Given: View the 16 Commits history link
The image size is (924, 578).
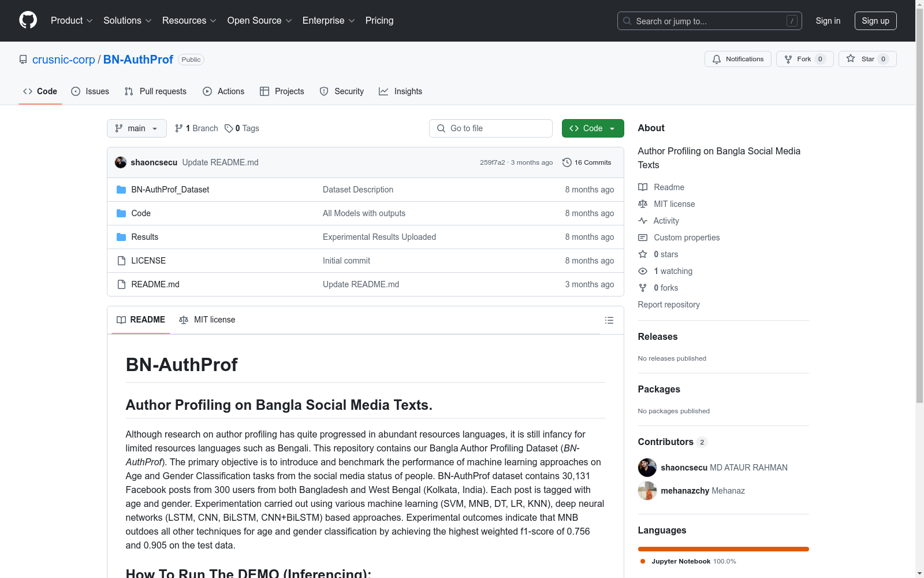Looking at the screenshot, I should click(587, 162).
